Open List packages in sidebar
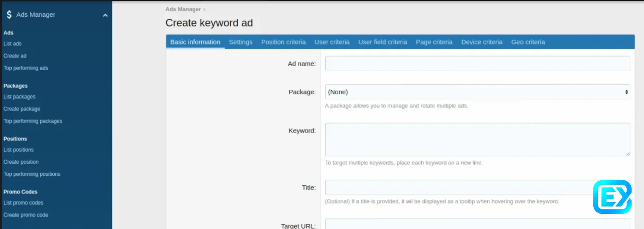The width and height of the screenshot is (644, 229). point(20,97)
